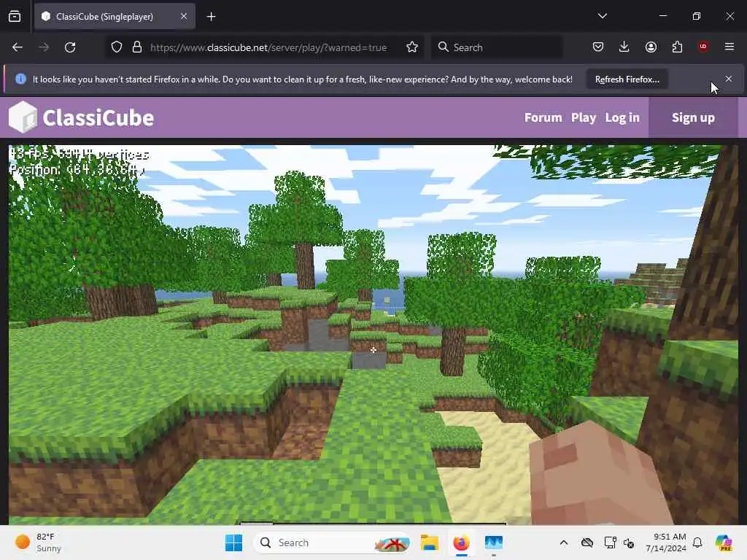
Task: Click the Log in link
Action: (x=622, y=117)
